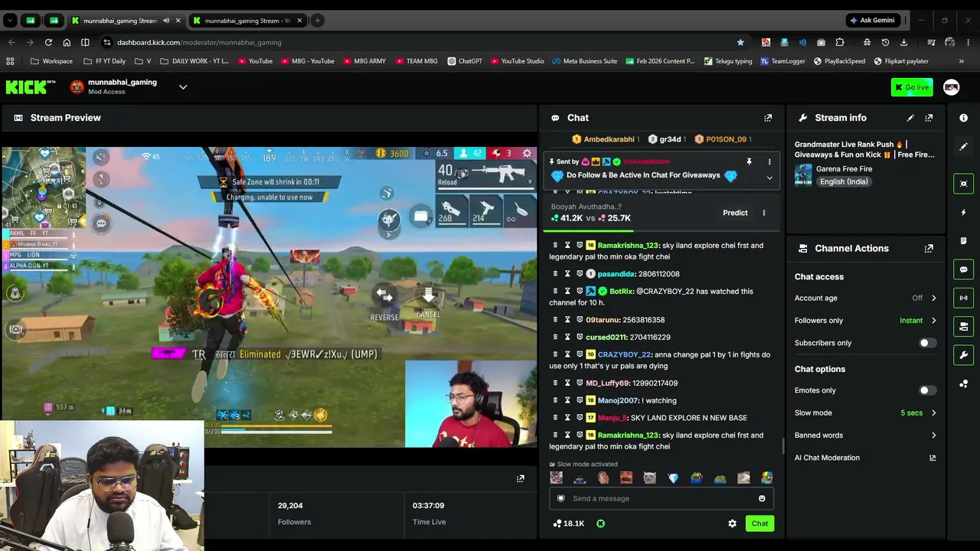Expand the pinned giveaway message
980x551 pixels.
click(x=769, y=178)
